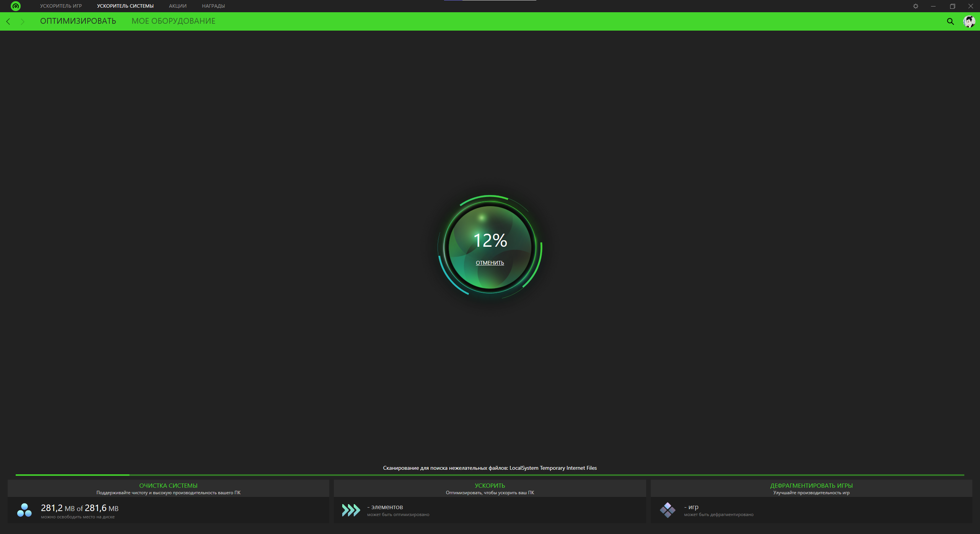Go forward with the right arrow
The image size is (980, 534).
(x=23, y=22)
